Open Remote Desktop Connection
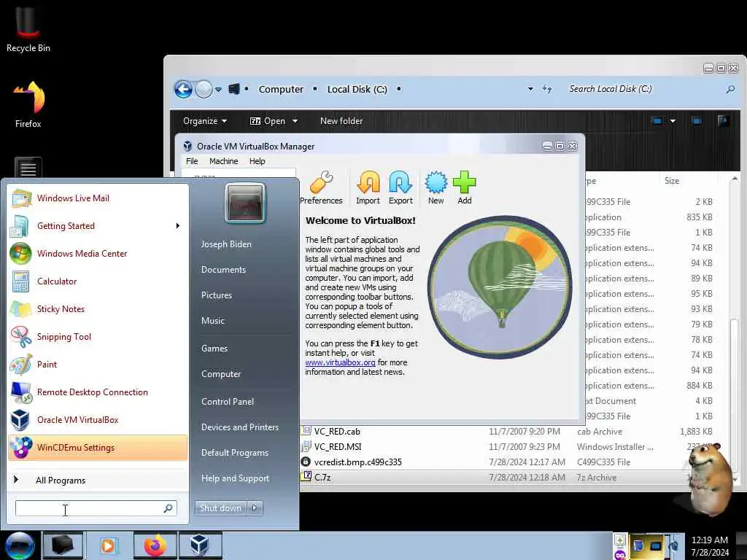The image size is (747, 560). pos(98,392)
